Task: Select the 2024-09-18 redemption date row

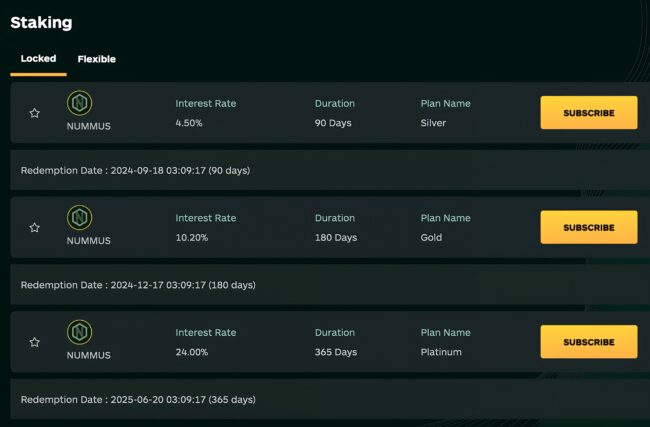Action: [x=135, y=170]
